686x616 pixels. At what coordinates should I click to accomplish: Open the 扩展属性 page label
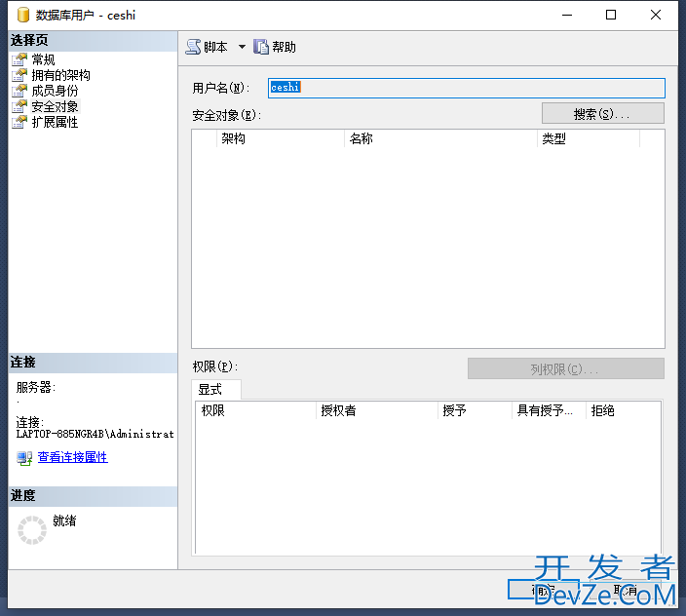(56, 122)
